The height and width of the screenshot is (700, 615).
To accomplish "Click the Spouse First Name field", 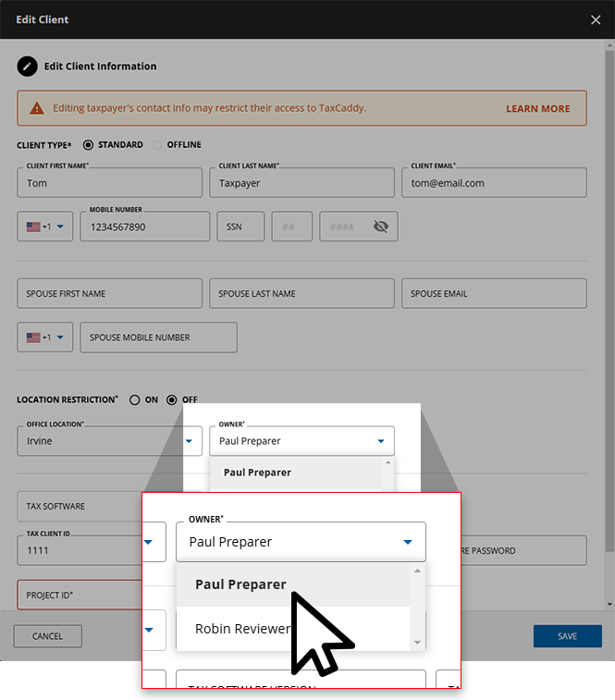I will click(109, 293).
